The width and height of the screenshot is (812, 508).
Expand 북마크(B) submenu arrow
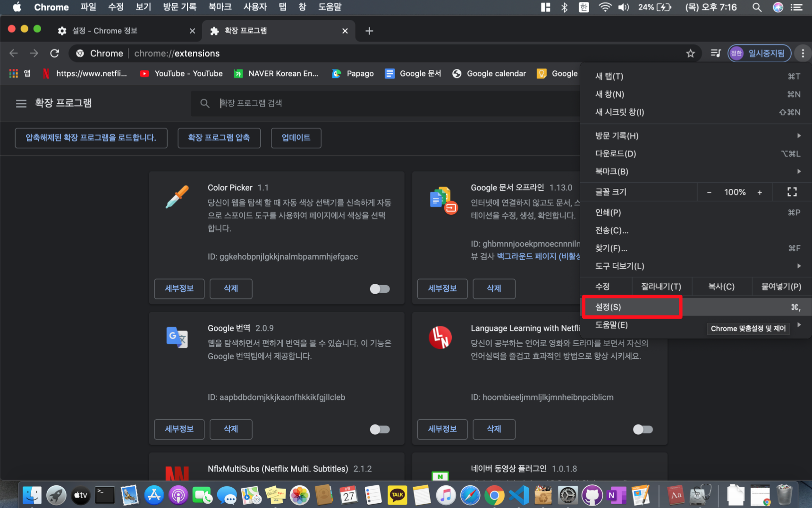[x=799, y=171]
